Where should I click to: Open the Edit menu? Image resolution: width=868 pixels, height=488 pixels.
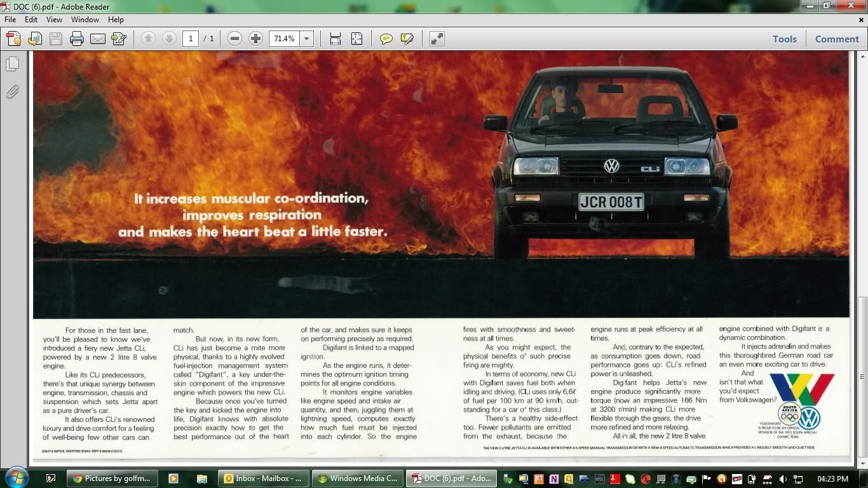click(31, 20)
